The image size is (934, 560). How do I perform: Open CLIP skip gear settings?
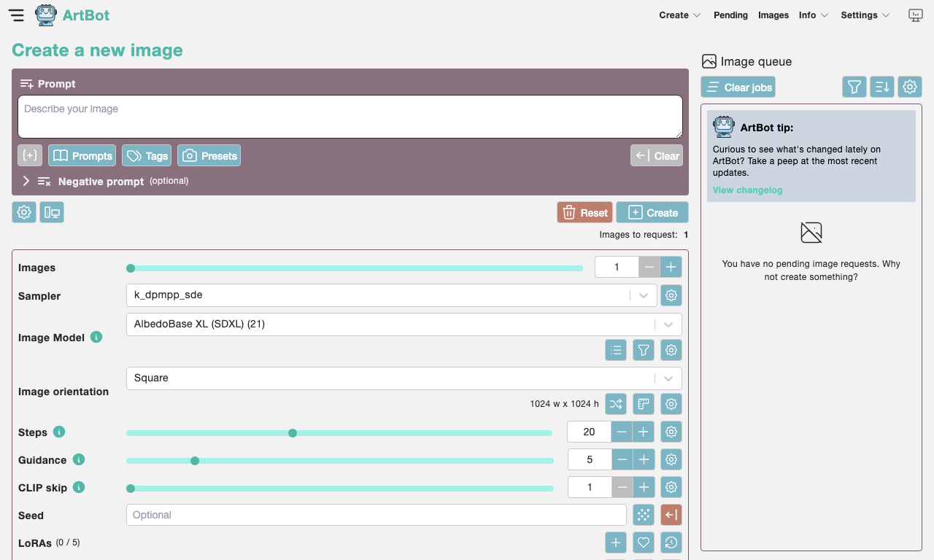(x=671, y=487)
